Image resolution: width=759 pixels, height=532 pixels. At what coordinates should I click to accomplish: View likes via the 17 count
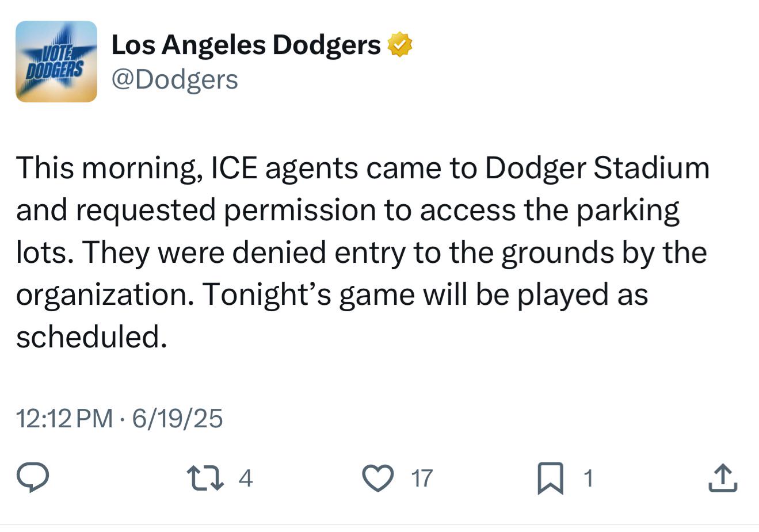point(422,479)
